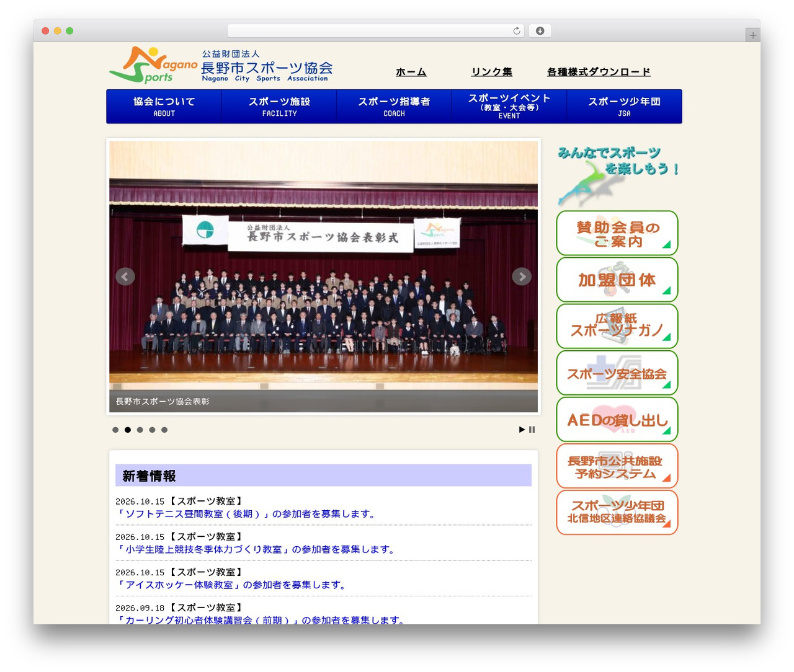Start slideshow with play icon
Image resolution: width=794 pixels, height=672 pixels.
522,430
